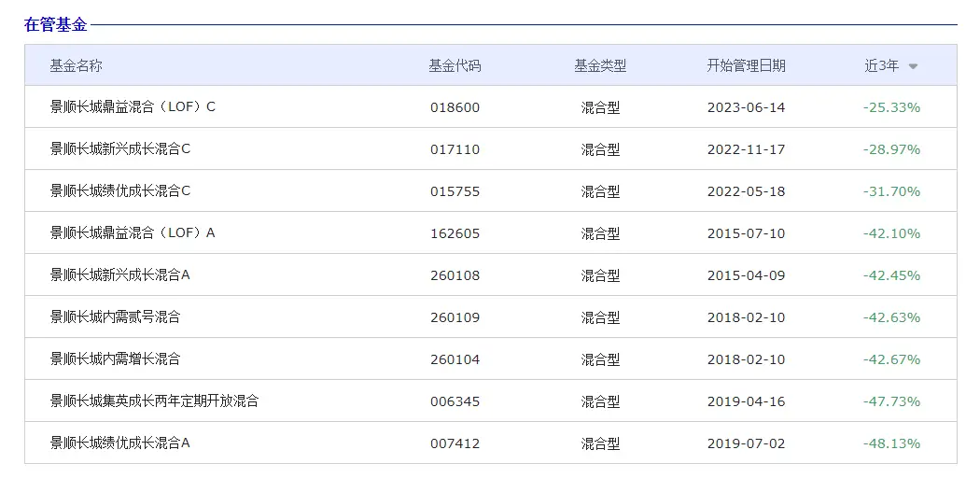Open fund 景顺长城新兴成长混合A
The image size is (980, 478).
point(120,274)
